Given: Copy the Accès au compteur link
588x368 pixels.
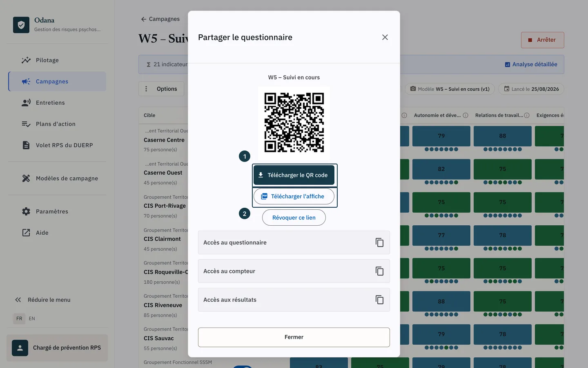Looking at the screenshot, I should 379,271.
